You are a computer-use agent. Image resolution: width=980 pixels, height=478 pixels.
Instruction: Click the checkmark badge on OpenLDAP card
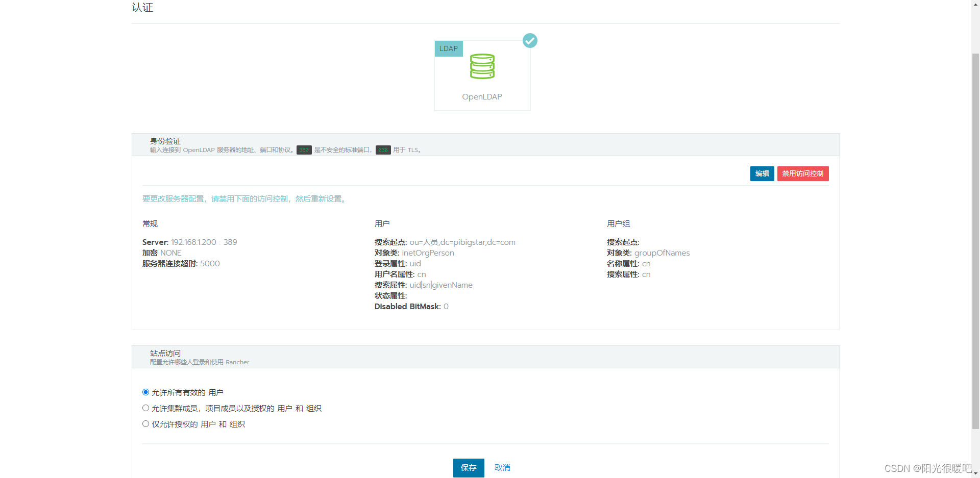click(530, 40)
